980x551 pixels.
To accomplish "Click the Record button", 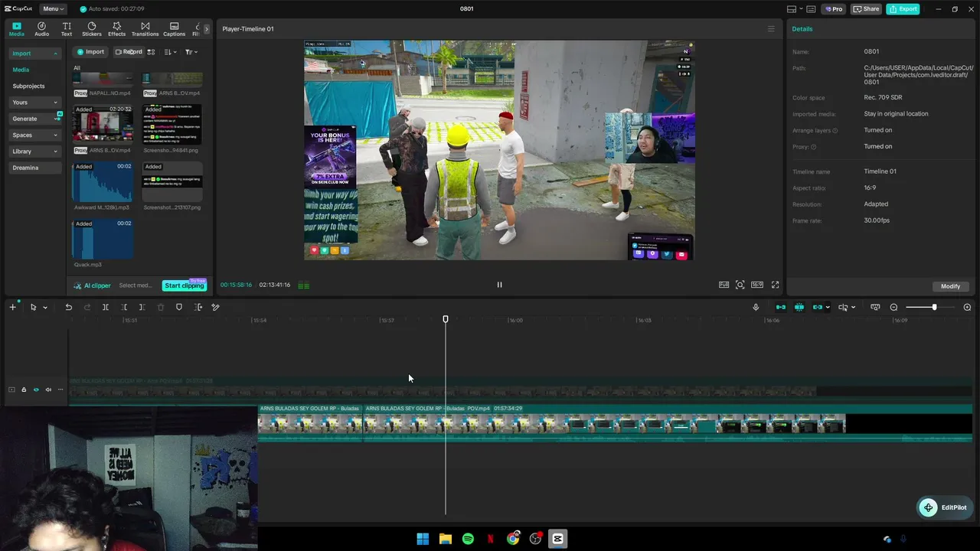I will point(129,52).
